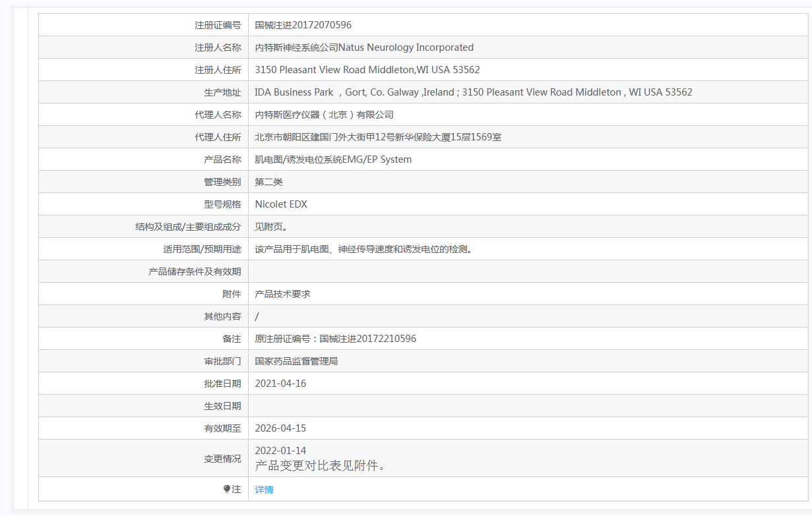Image resolution: width=812 pixels, height=516 pixels.
Task: Click the 产品技术要求 attachment entry
Action: [x=282, y=294]
